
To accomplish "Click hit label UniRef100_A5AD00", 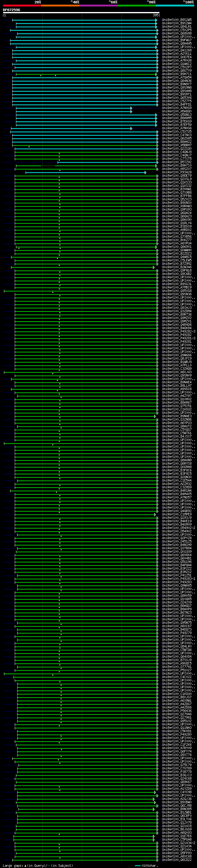I will pyautogui.click(x=177, y=111).
